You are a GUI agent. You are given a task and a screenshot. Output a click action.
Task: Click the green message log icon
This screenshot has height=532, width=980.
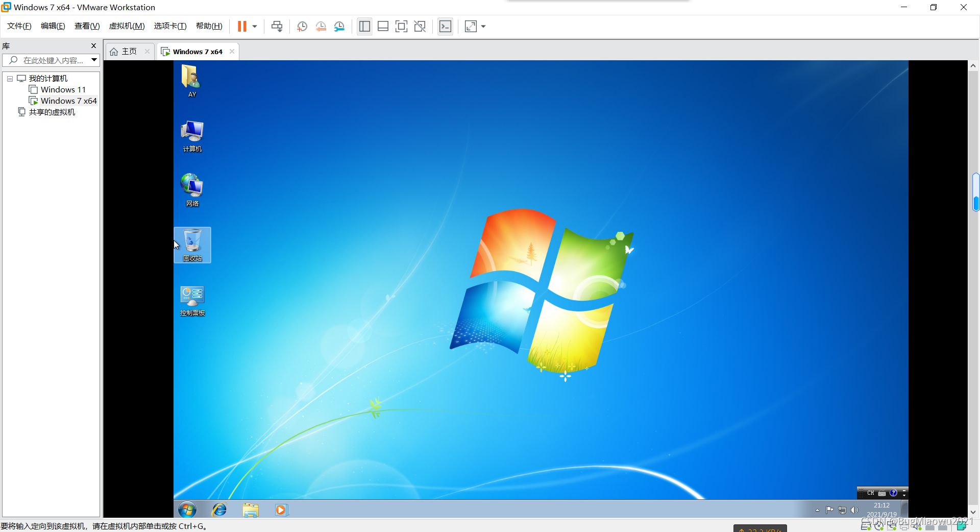(x=962, y=526)
